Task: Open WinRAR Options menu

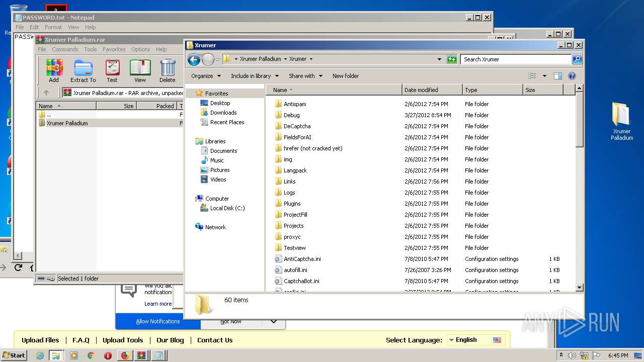Action: 141,49
